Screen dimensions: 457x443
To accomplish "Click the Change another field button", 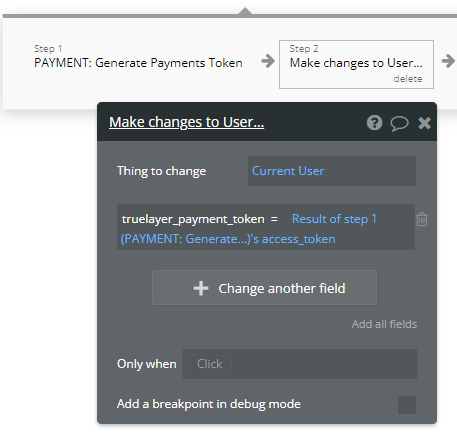I will 264,288.
